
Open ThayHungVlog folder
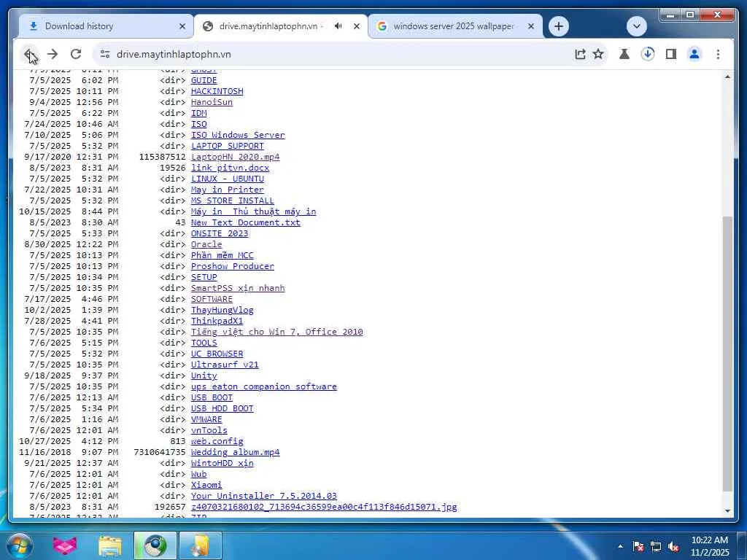pyautogui.click(x=222, y=311)
